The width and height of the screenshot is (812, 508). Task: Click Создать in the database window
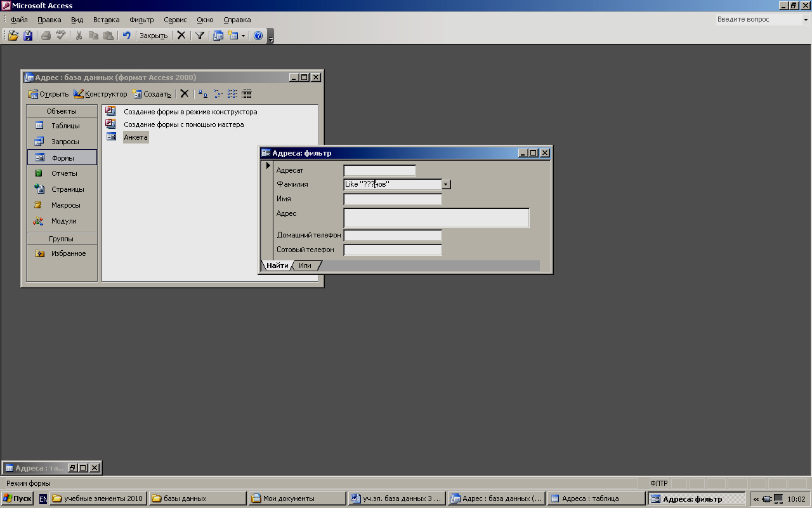click(152, 94)
